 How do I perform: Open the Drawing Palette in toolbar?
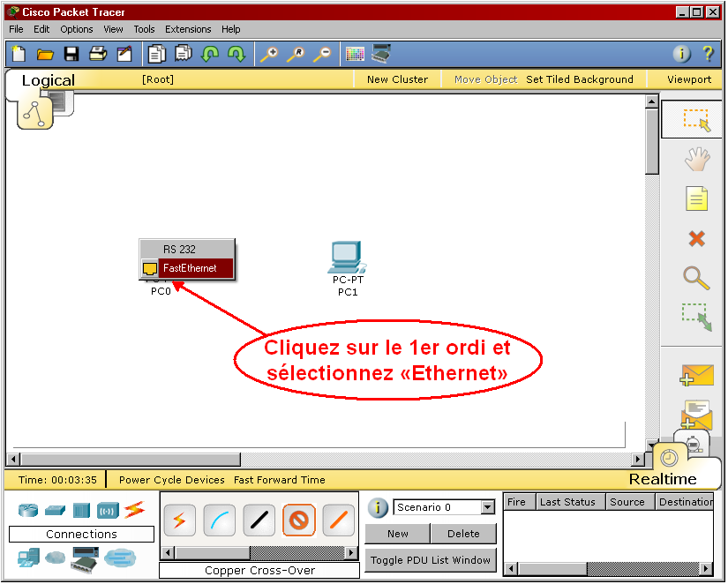tap(355, 54)
